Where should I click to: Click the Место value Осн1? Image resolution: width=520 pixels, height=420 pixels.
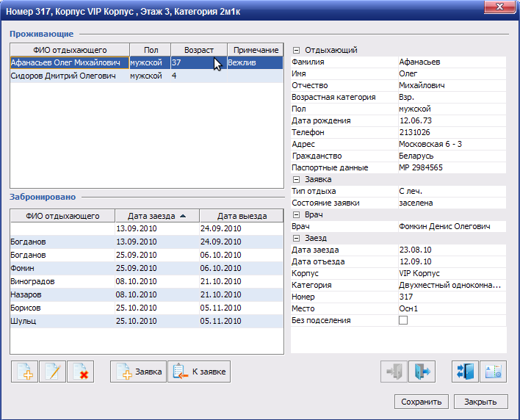(x=452, y=308)
